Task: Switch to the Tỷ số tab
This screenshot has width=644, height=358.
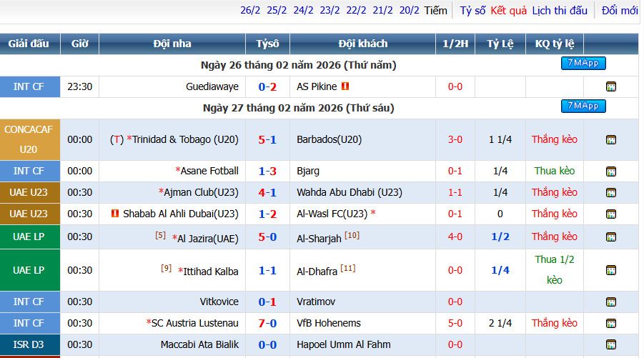Action: point(472,10)
